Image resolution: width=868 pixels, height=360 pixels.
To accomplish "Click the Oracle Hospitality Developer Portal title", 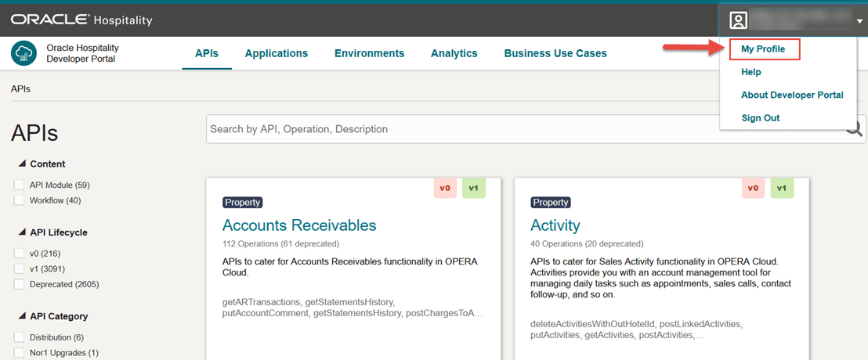I will pos(82,53).
